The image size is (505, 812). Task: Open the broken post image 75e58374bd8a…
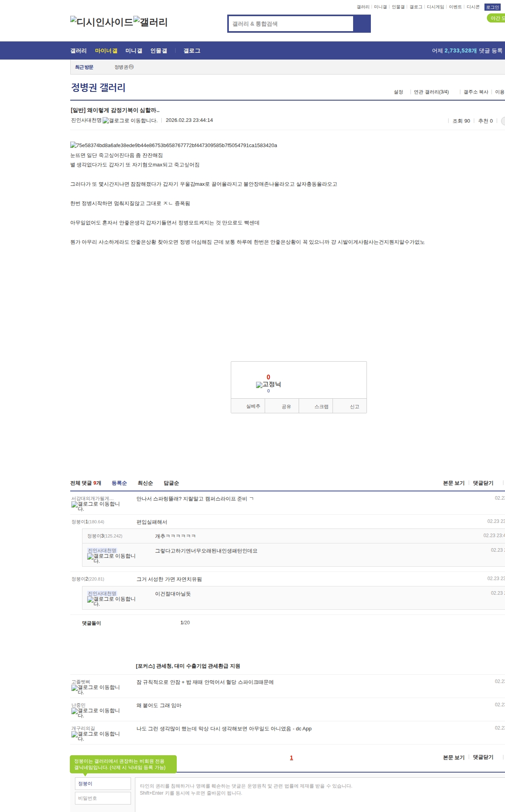[x=174, y=146]
